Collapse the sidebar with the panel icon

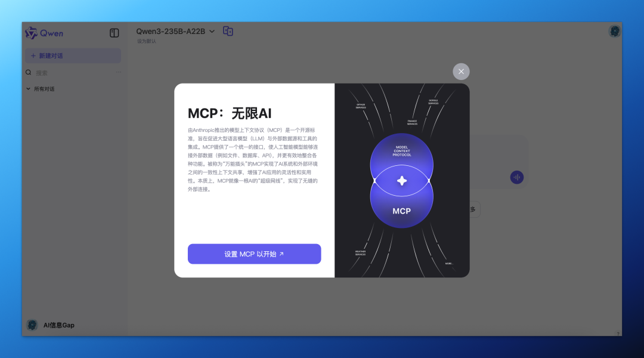[114, 33]
